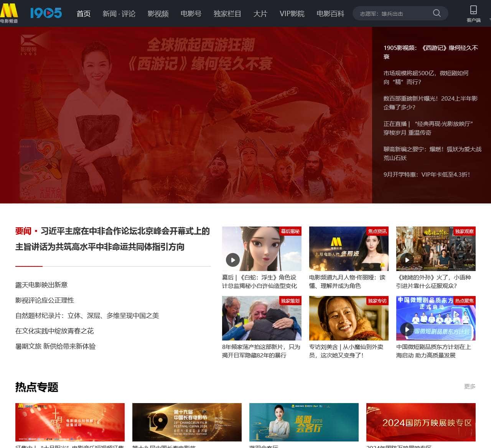
Task: Open the 西游记 hero banner image
Action: pyautogui.click(x=186, y=115)
